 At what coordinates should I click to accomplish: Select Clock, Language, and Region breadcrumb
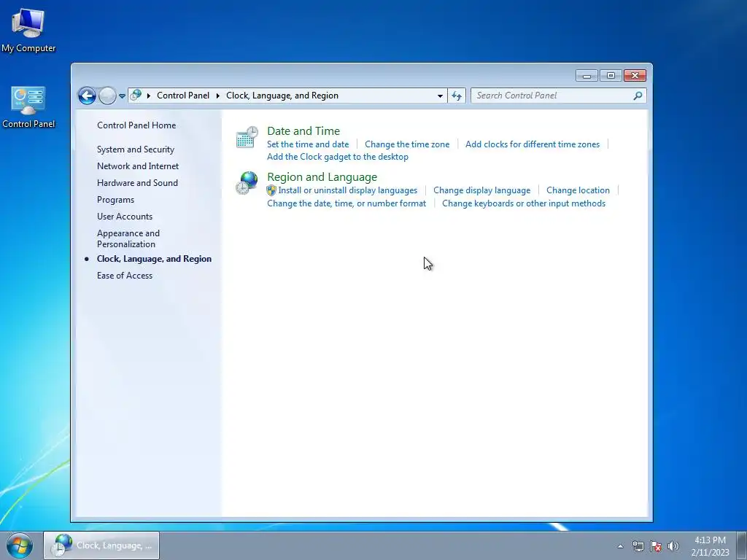point(282,96)
